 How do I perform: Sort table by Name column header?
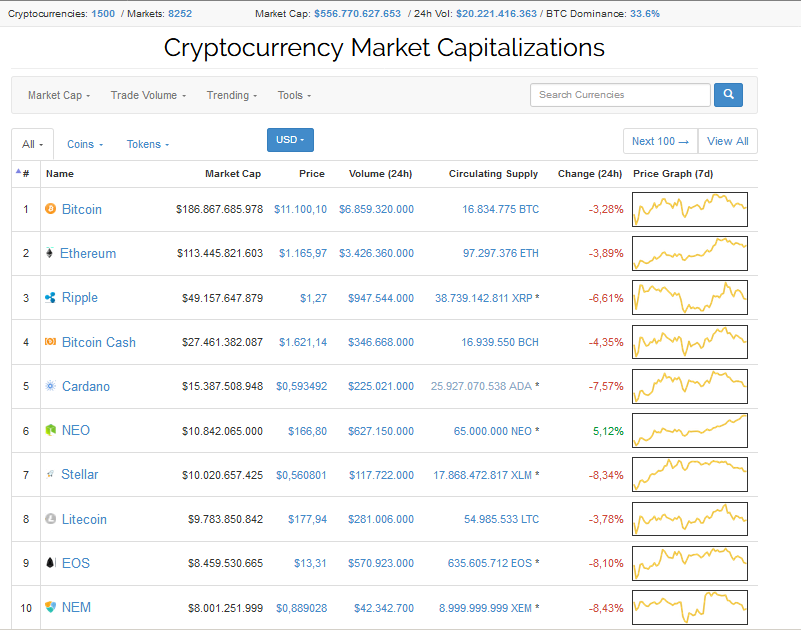click(60, 174)
